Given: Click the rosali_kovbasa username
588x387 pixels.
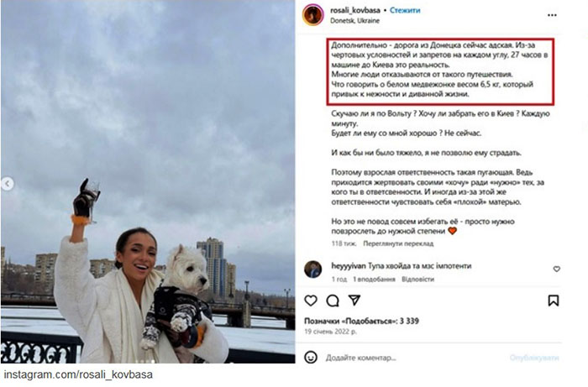Looking at the screenshot, I should (355, 10).
